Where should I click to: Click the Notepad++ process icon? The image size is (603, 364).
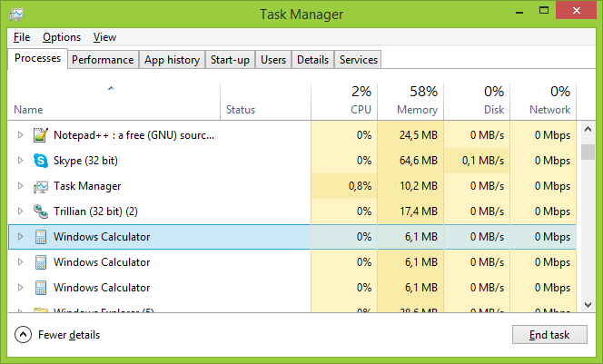click(40, 135)
